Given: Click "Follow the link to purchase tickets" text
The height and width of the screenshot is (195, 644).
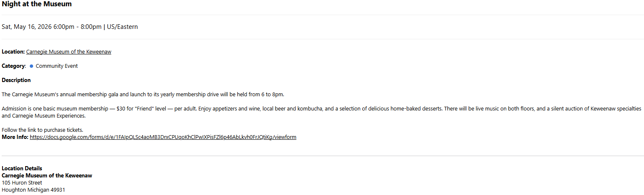Looking at the screenshot, I should click(42, 130).
